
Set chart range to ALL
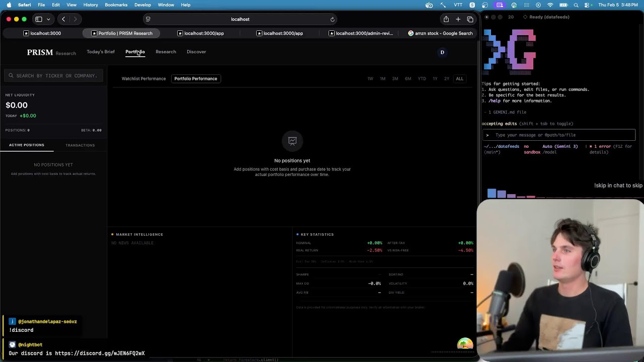459,79
